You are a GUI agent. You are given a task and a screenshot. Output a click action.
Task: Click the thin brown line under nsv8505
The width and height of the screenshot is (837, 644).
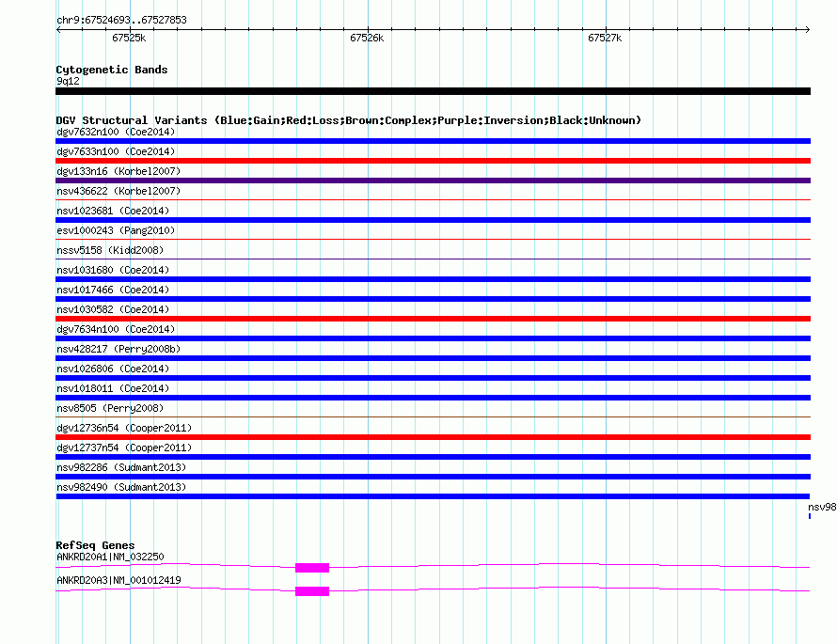433,417
